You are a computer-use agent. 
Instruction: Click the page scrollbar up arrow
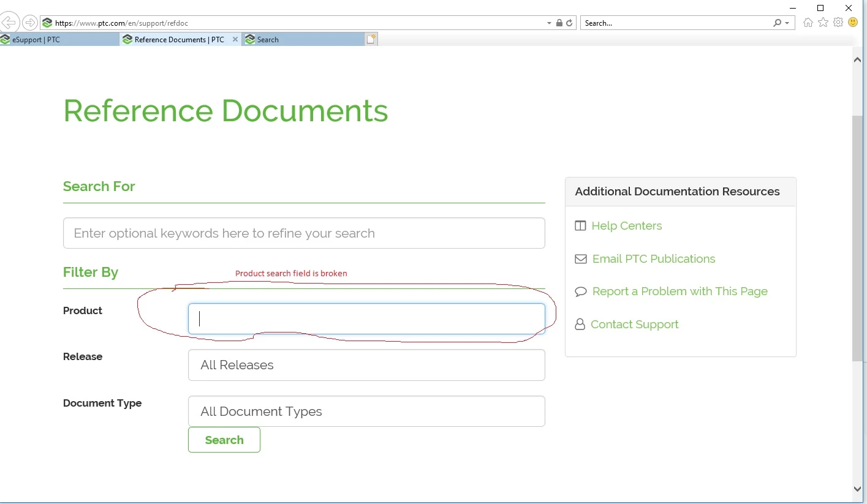[857, 60]
